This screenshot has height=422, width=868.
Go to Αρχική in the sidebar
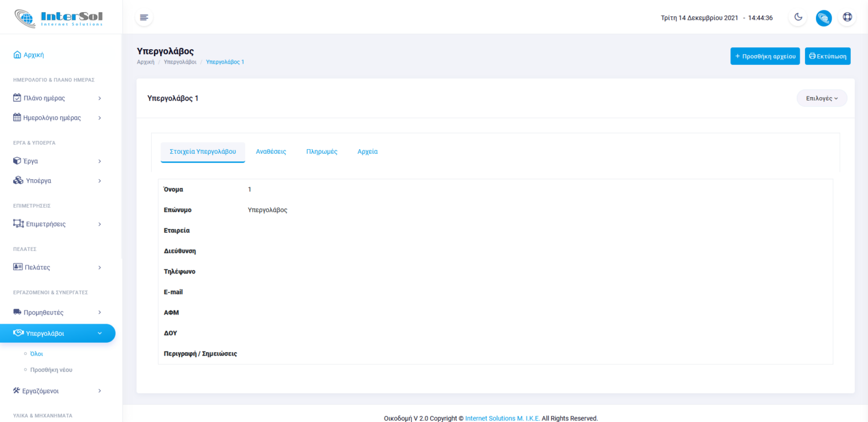tap(34, 55)
